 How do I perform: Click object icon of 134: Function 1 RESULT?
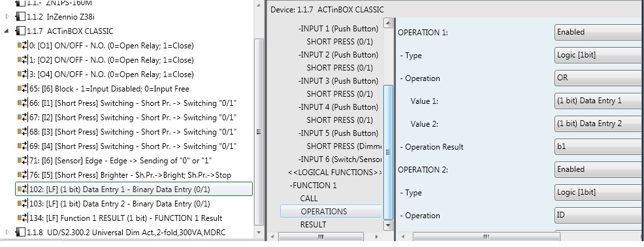pos(23,218)
